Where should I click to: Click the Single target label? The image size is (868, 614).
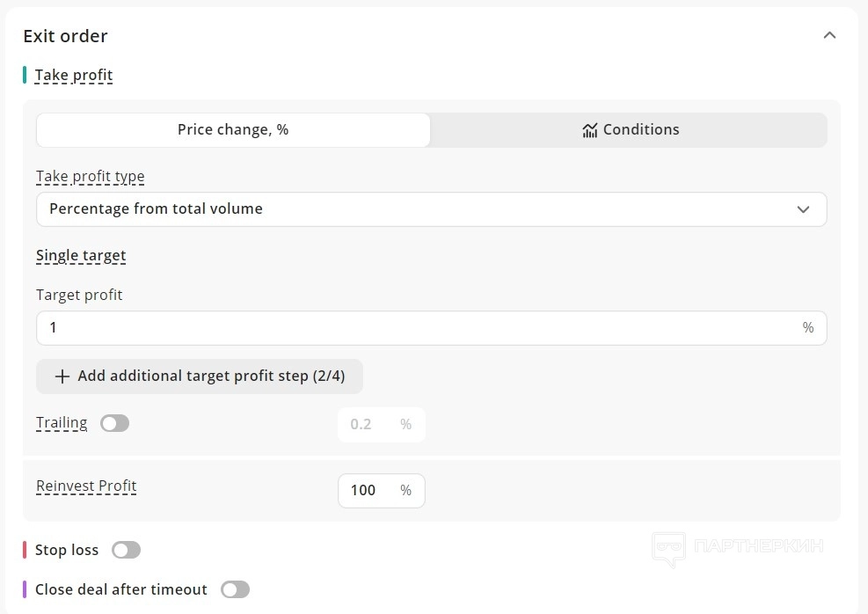(81, 256)
